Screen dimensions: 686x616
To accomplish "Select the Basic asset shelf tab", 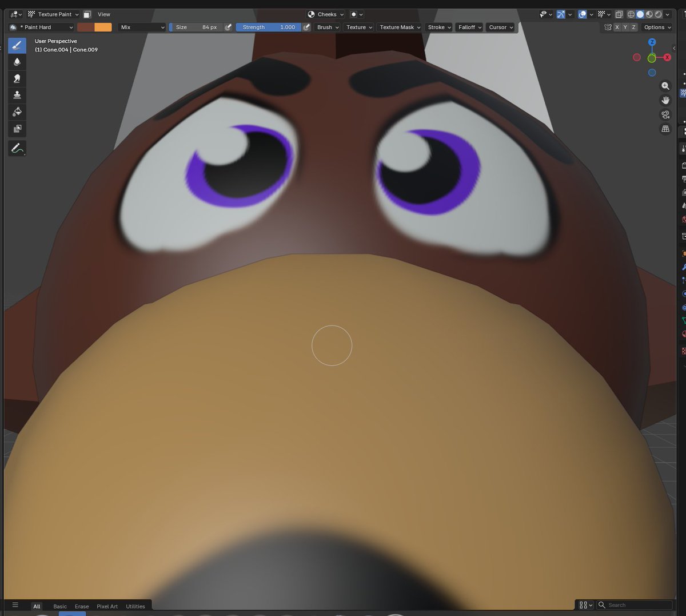I will pyautogui.click(x=60, y=606).
